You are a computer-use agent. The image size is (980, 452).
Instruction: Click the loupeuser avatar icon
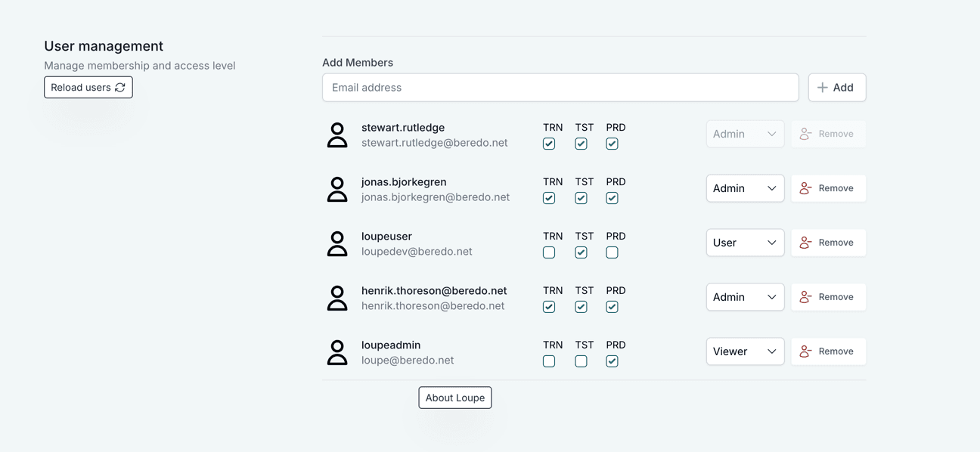[337, 244]
